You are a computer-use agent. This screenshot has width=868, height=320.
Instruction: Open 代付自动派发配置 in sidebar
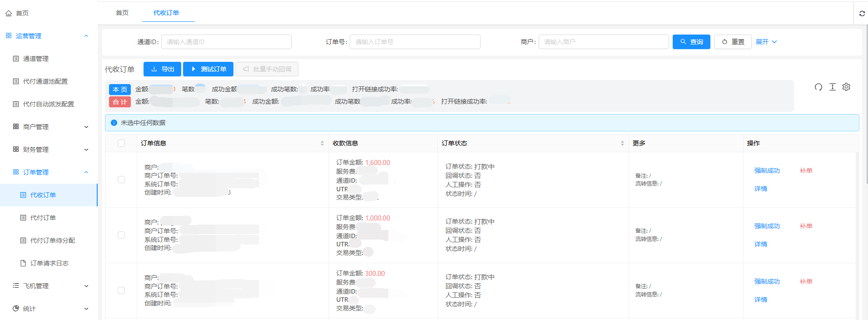49,104
